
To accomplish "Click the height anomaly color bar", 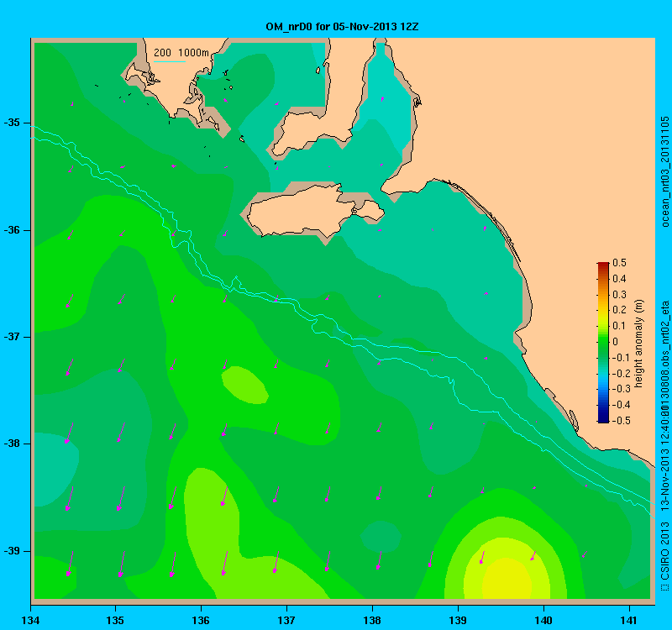I will [x=603, y=342].
